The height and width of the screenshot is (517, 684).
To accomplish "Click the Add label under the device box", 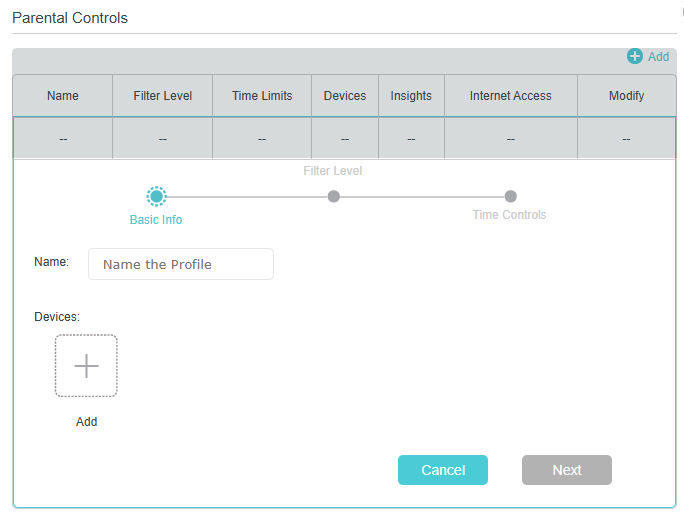I will 86,422.
